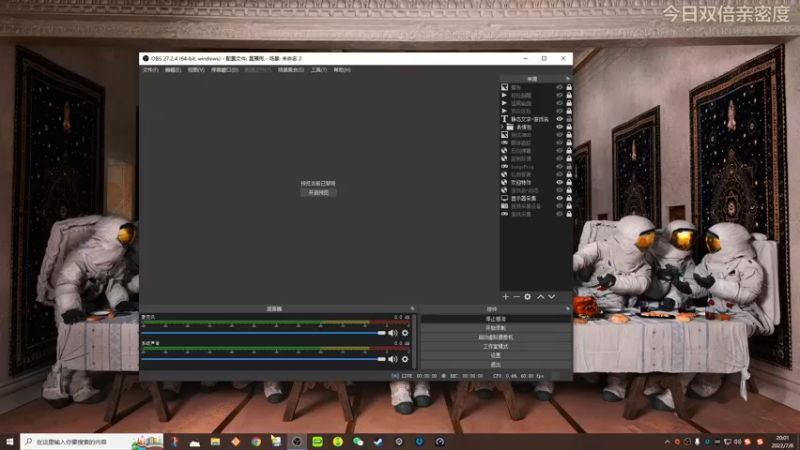The width and height of the screenshot is (800, 450).
Task: Expand the 表情包 group chevron
Action: pyautogui.click(x=503, y=127)
